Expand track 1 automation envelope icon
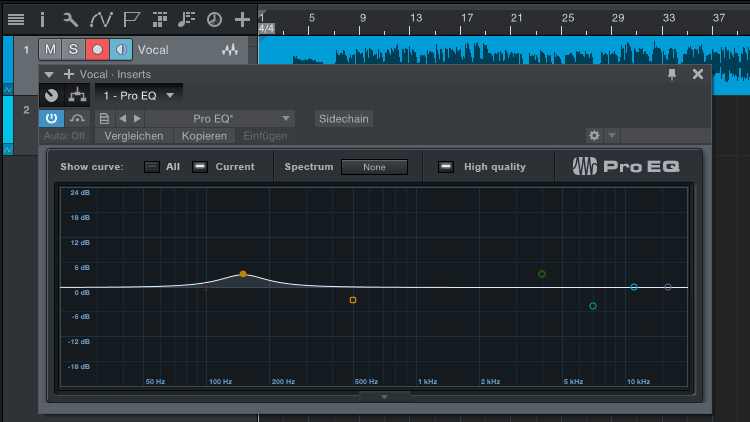750x422 pixels. point(8,89)
